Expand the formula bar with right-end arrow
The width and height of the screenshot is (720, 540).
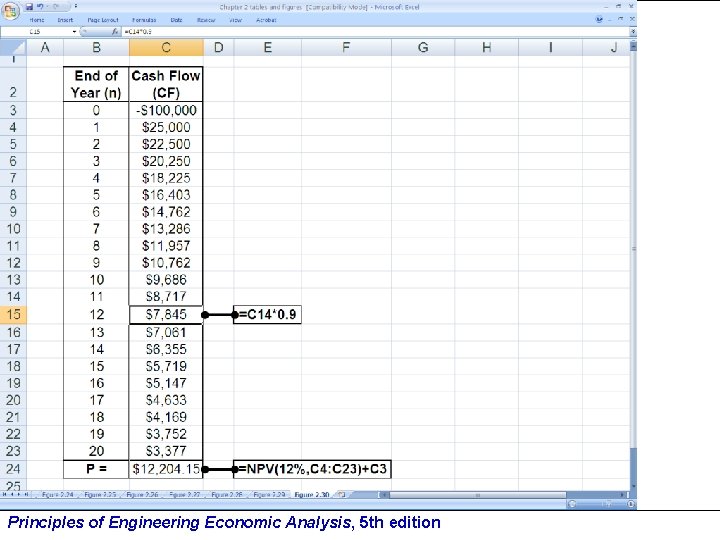tap(633, 32)
